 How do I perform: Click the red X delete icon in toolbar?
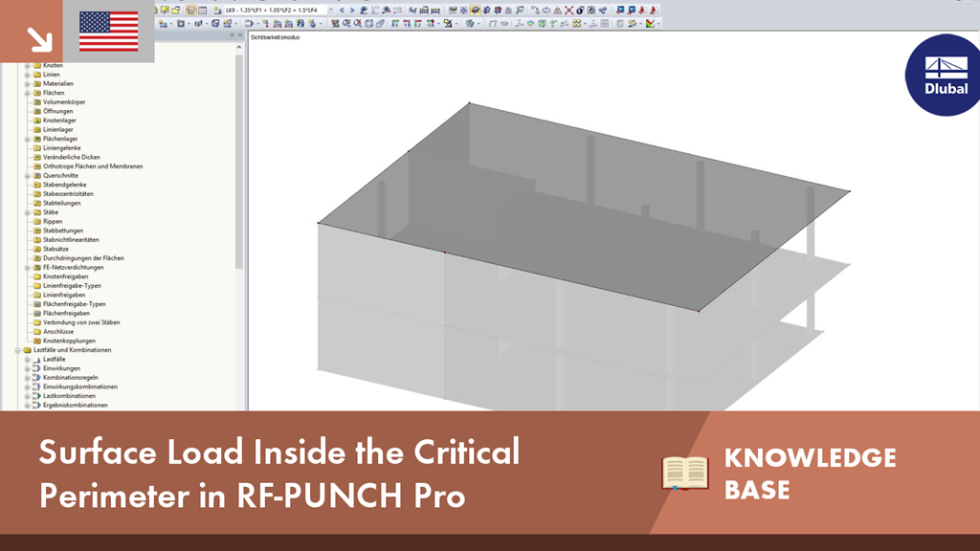568,10
